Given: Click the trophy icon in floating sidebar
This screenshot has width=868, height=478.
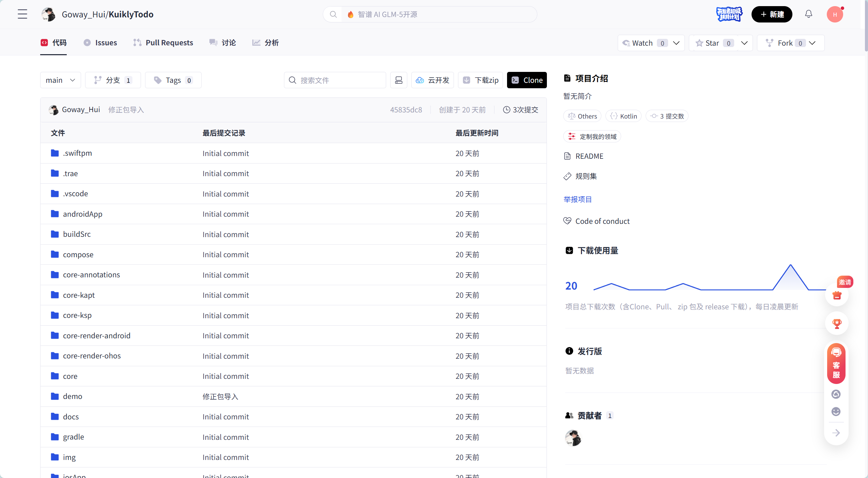Looking at the screenshot, I should click(x=837, y=324).
